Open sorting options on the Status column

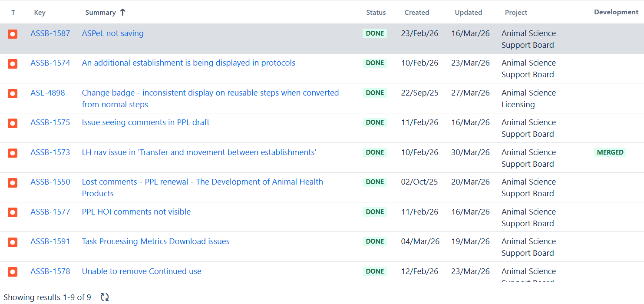(x=376, y=12)
